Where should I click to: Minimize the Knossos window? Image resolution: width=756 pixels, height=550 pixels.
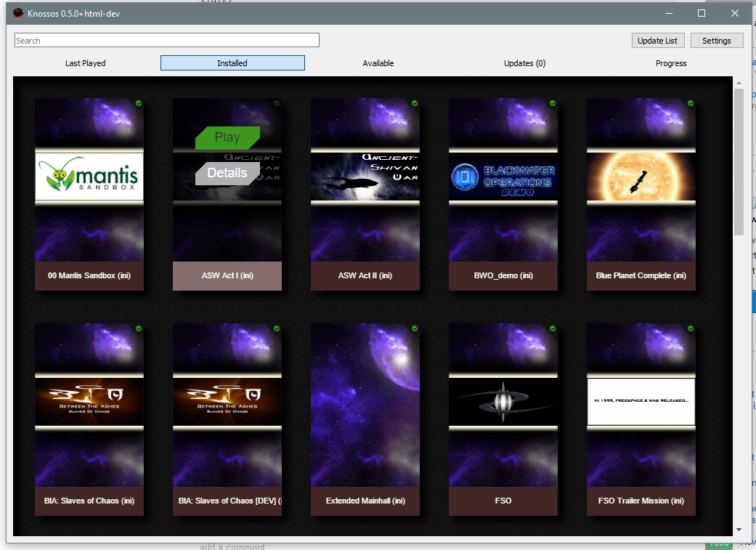click(669, 14)
